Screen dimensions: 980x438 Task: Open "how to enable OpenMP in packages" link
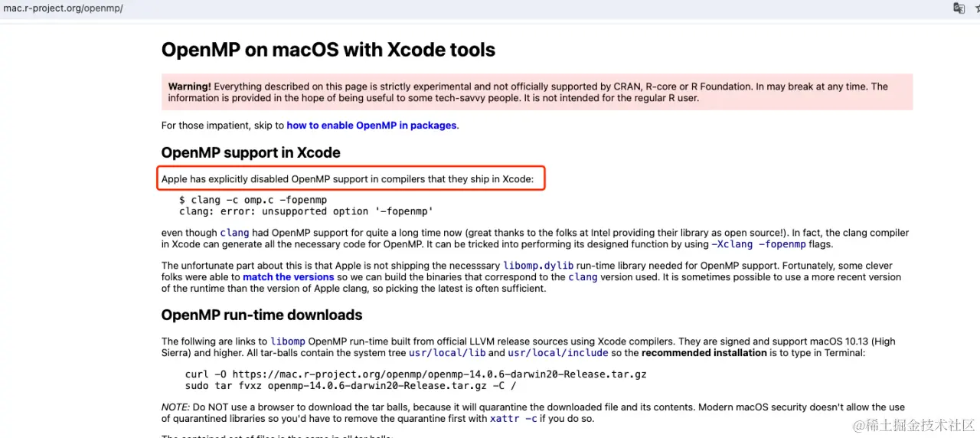tap(371, 126)
